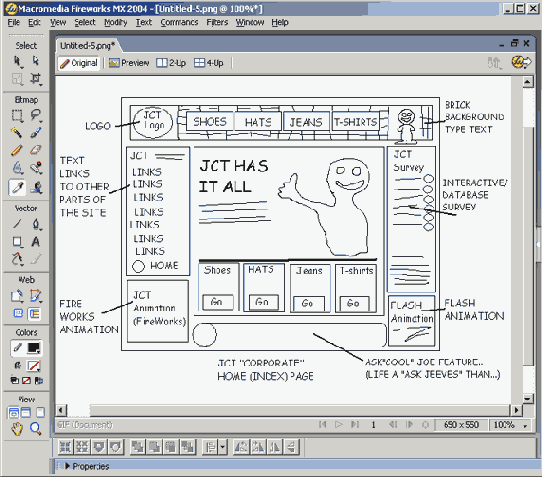Choose the Eraser tool
542x477 pixels.
click(x=35, y=150)
